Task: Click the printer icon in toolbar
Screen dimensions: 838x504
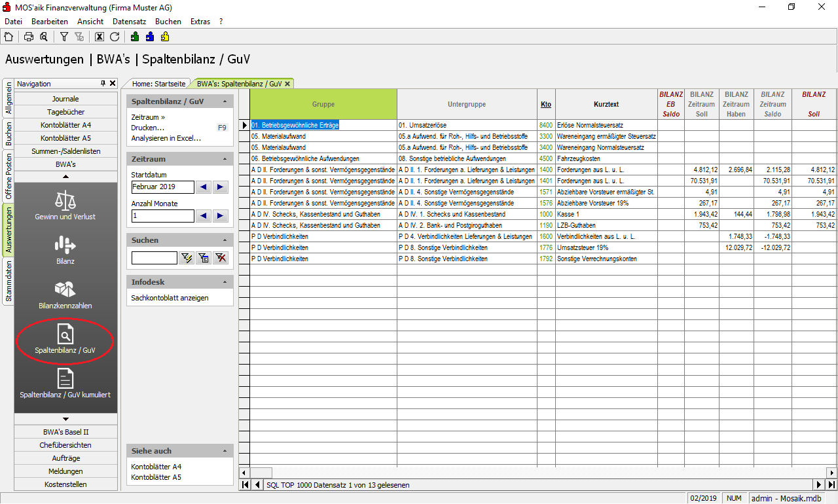Action: coord(29,37)
